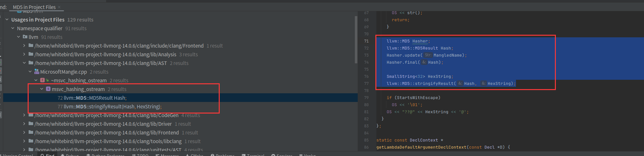Expand the clang/lib/CodeGen folder results

pos(24,115)
